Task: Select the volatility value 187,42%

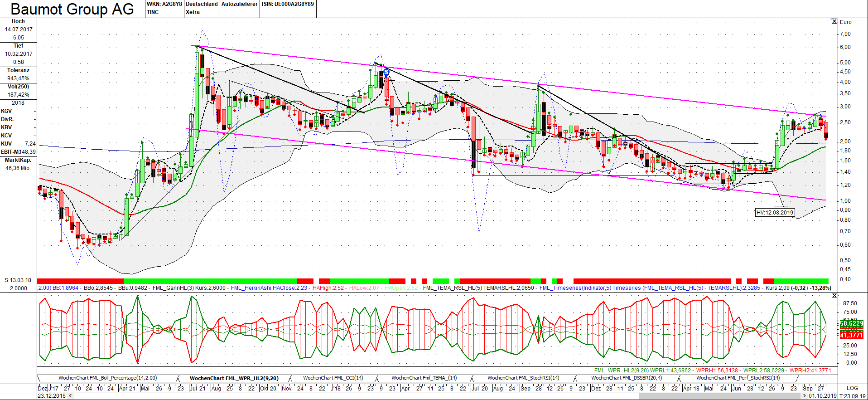Action: (x=18, y=95)
